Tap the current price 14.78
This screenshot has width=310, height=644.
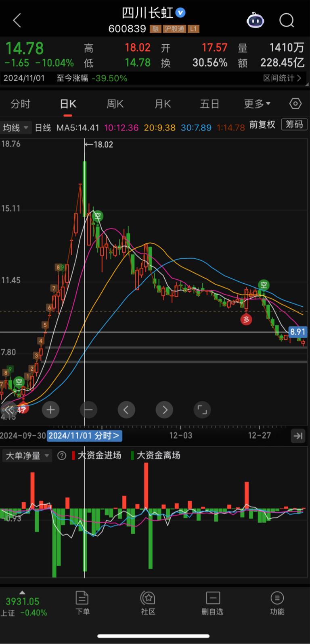[x=25, y=48]
